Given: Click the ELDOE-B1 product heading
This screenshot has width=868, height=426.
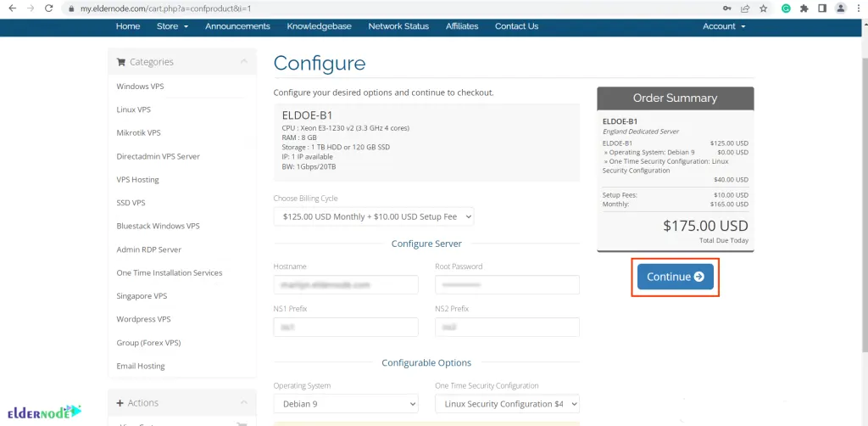Looking at the screenshot, I should click(x=307, y=115).
